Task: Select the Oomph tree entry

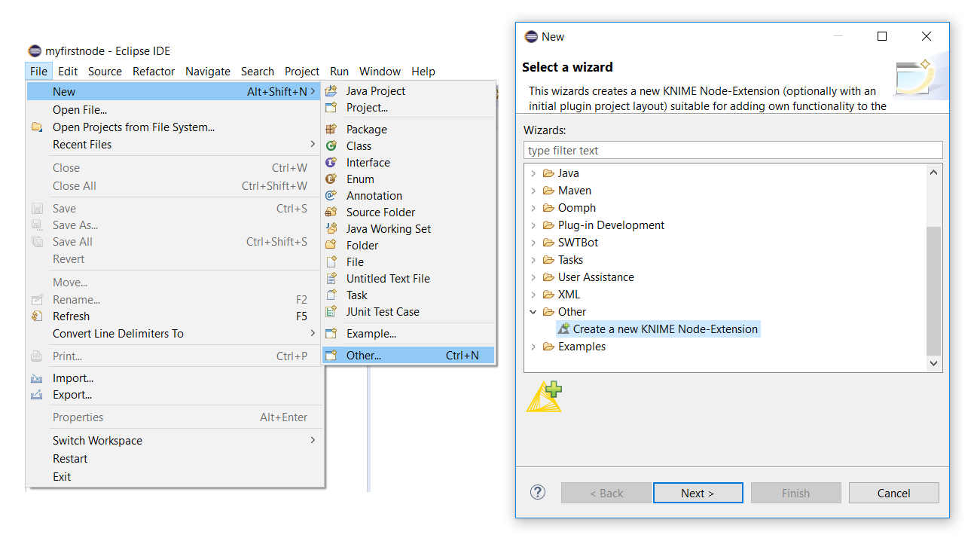Action: (x=576, y=208)
